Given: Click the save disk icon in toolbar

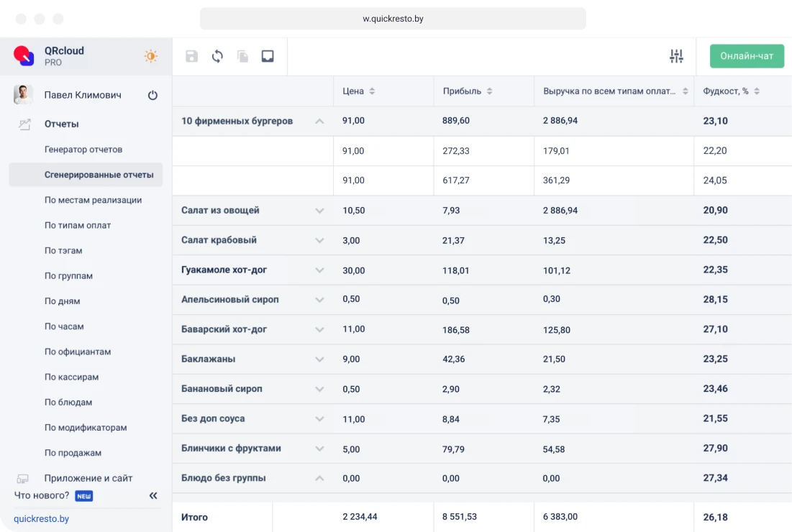Looking at the screenshot, I should 191,56.
